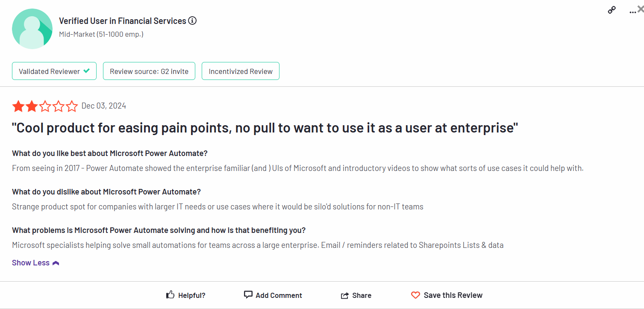Click the speech bubble comment icon
Screen dimensions: 644x309
tap(248, 295)
